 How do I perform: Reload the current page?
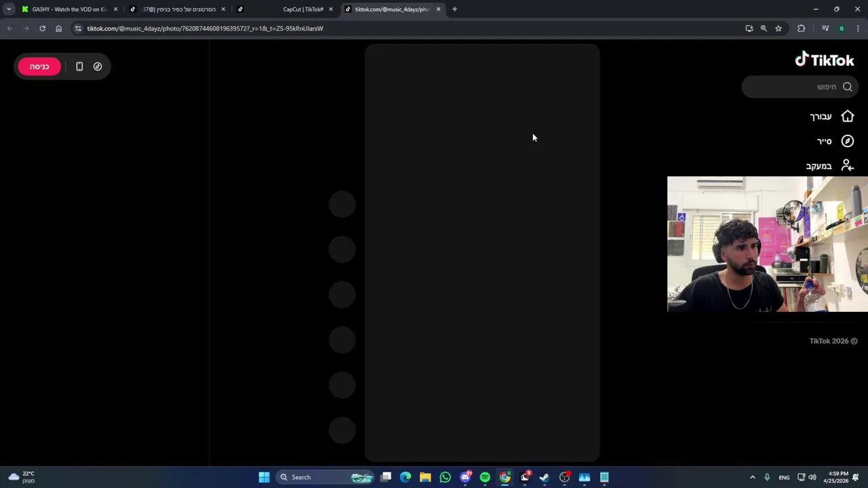coord(42,28)
